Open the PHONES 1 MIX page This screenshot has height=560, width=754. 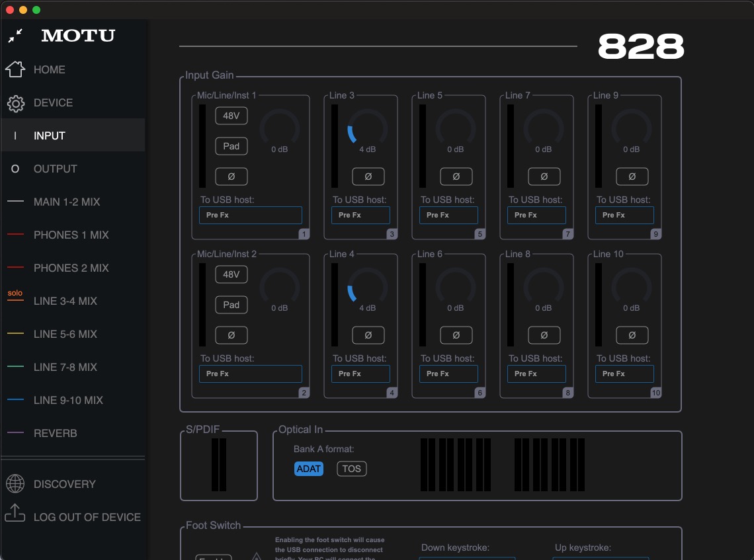coord(73,235)
